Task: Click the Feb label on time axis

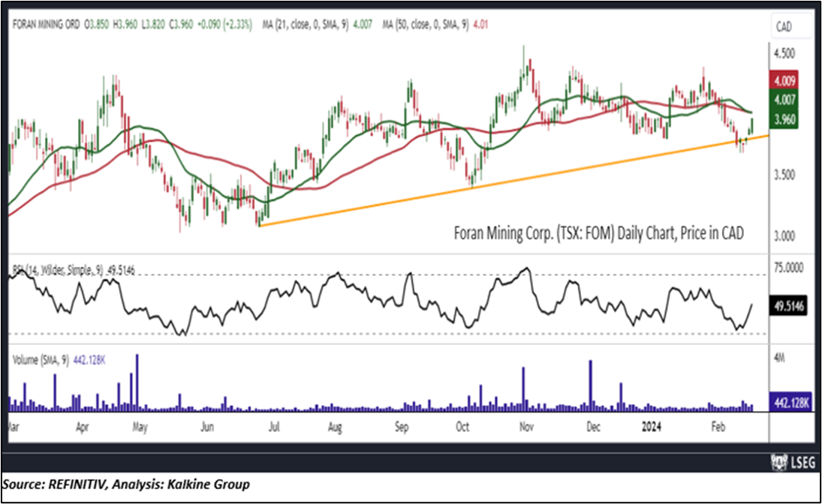Action: (718, 427)
